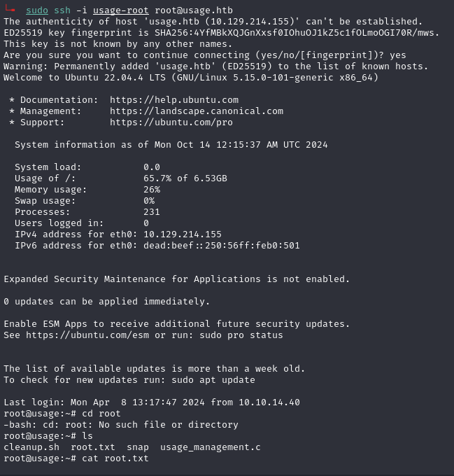
Task: Open the help.ubuntu.com documentation link
Action: click(174, 100)
